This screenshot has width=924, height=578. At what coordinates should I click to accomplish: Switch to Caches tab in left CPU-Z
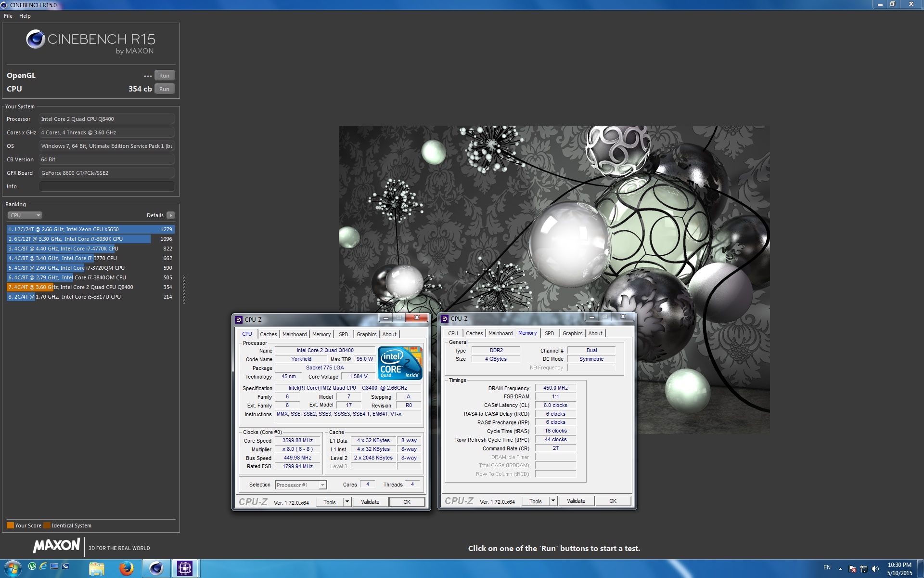pos(268,334)
